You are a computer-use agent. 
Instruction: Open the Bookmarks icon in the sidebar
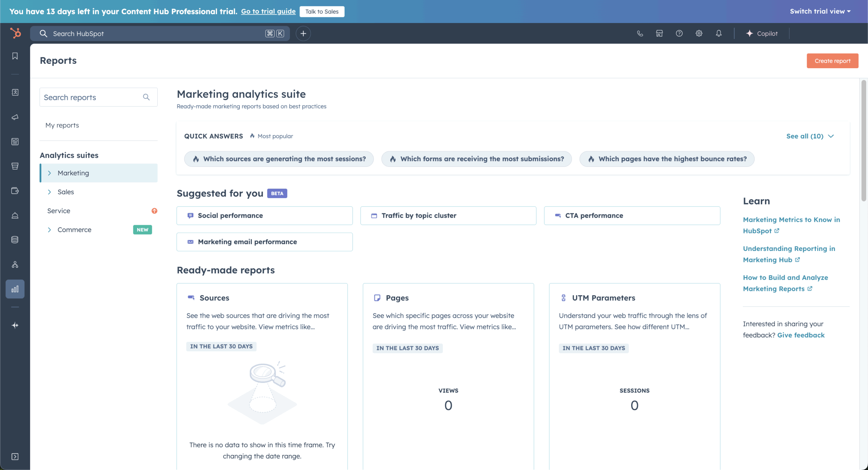(x=15, y=56)
